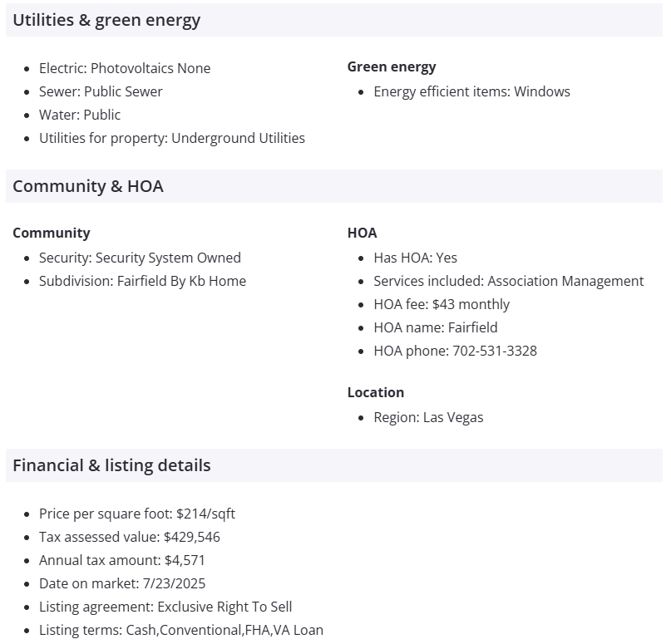
Task: Click the Community & HOA section header
Action: click(88, 186)
